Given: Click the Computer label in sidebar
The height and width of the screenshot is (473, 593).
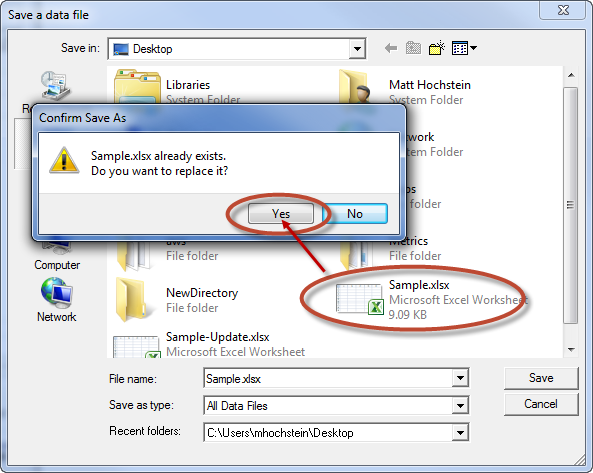Looking at the screenshot, I should coord(57,265).
